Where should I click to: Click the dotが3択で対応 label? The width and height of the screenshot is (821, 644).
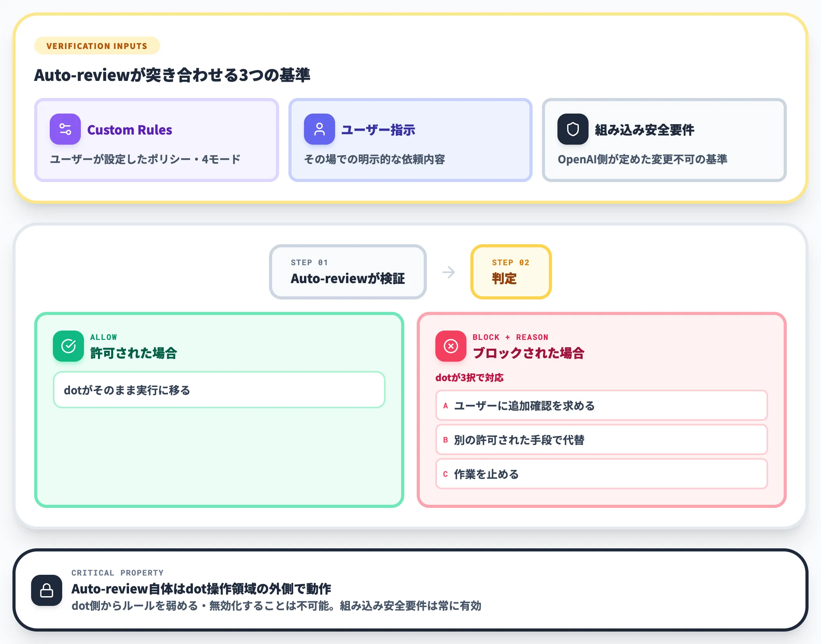(469, 378)
